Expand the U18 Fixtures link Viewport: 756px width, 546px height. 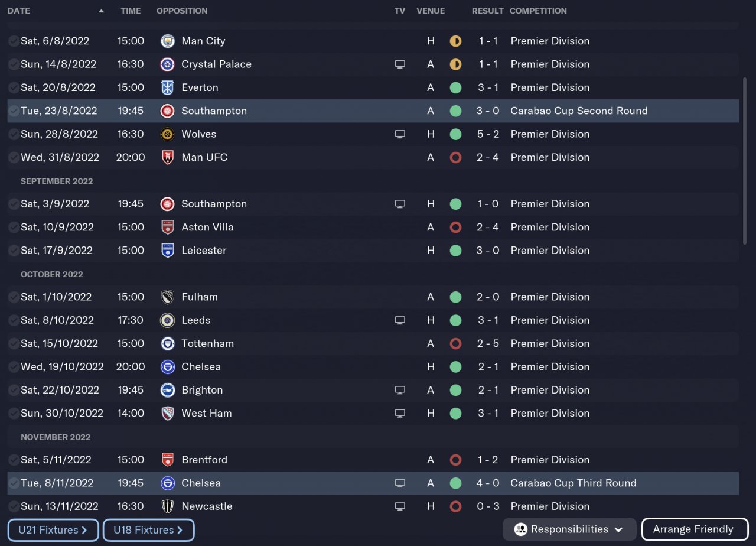pyautogui.click(x=148, y=530)
